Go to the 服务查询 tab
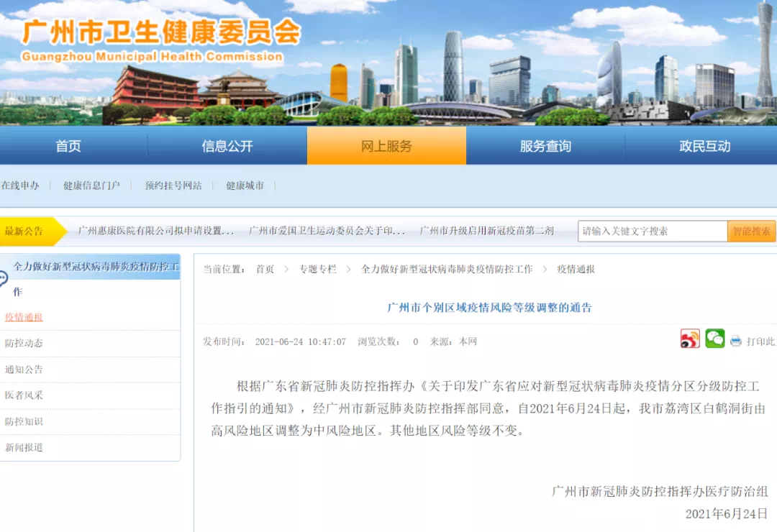Viewport: 777px width, 532px height. pyautogui.click(x=545, y=147)
